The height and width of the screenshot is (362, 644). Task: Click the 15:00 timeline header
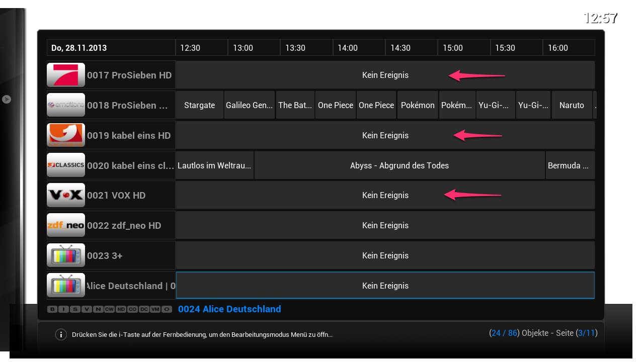coord(464,48)
